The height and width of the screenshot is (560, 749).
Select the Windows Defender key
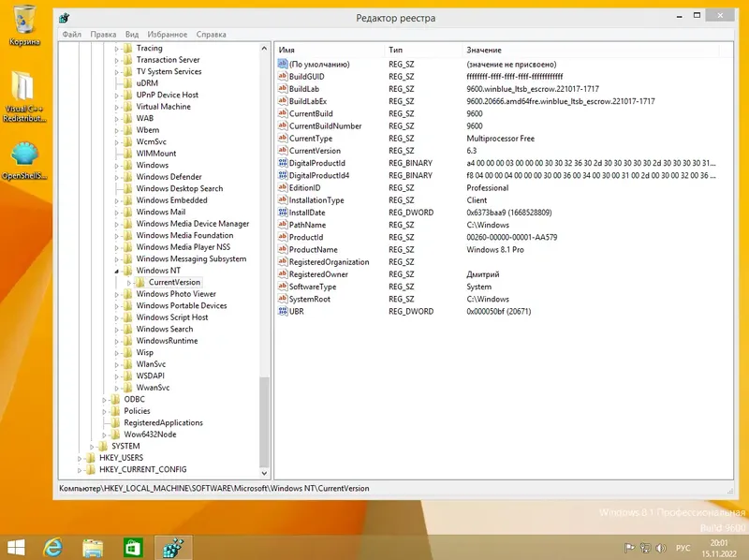click(x=169, y=177)
